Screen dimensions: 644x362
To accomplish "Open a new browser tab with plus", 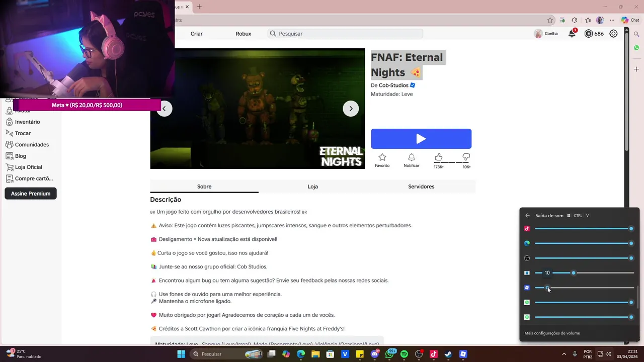I will pos(199,7).
